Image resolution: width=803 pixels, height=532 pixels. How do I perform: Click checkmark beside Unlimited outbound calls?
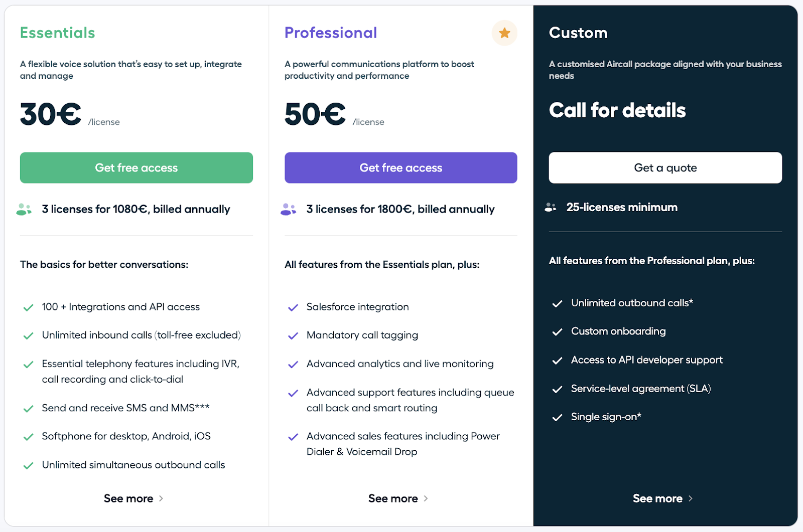pyautogui.click(x=557, y=303)
